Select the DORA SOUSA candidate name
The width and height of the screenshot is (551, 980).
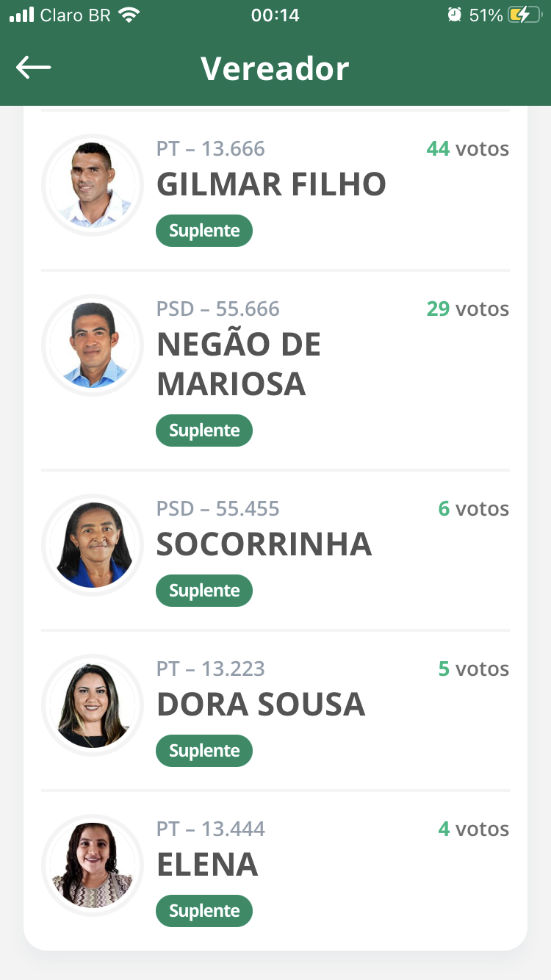[x=261, y=705]
